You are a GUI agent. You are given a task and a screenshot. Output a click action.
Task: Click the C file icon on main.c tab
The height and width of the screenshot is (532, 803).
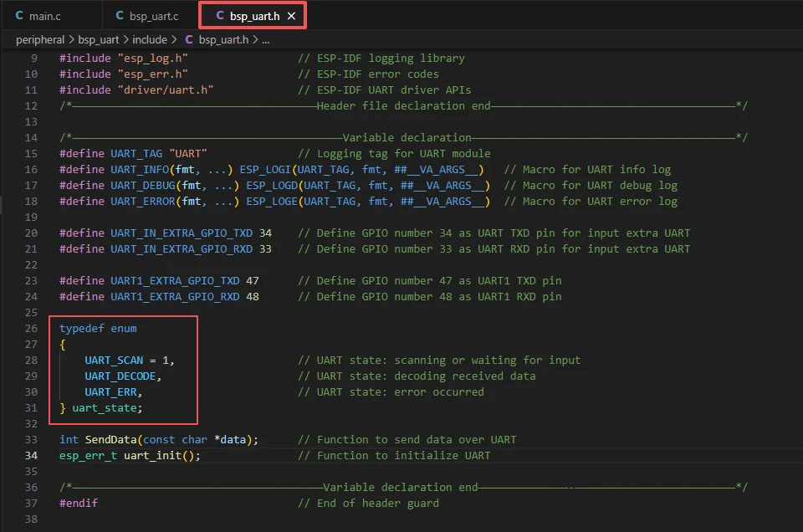pos(20,16)
